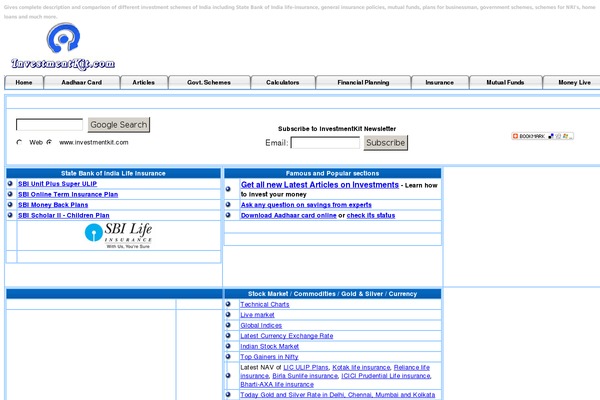This screenshot has width=600, height=400.
Task: Open the Bharti-AXA life insurance link
Action: [x=277, y=384]
